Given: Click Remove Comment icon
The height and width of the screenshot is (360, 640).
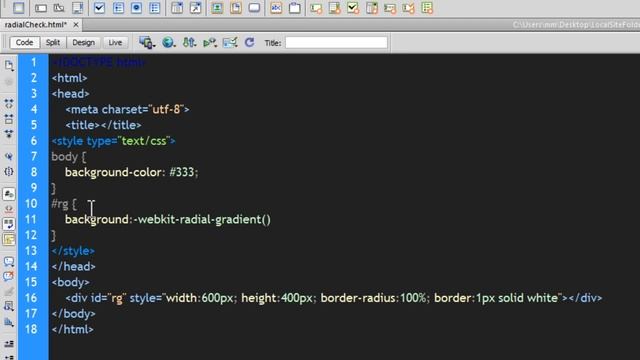Looking at the screenshot, I should (x=9, y=276).
